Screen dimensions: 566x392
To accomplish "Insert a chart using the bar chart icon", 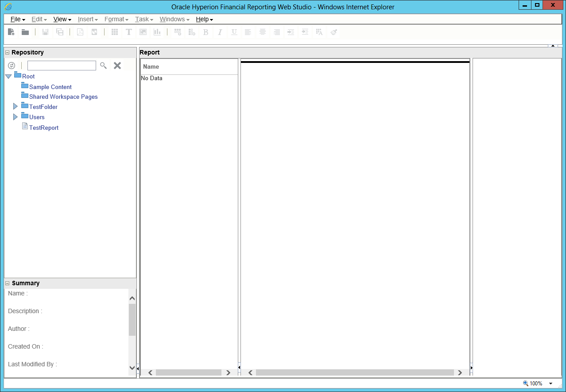I will click(x=157, y=32).
